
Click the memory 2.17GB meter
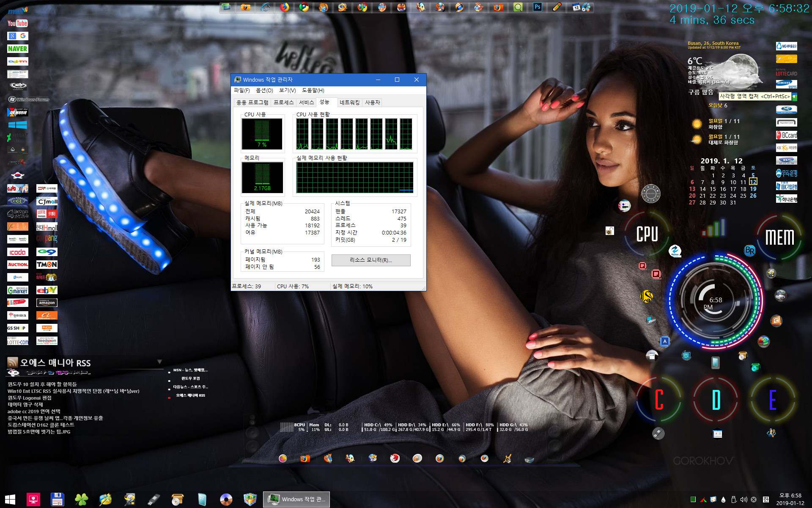262,178
